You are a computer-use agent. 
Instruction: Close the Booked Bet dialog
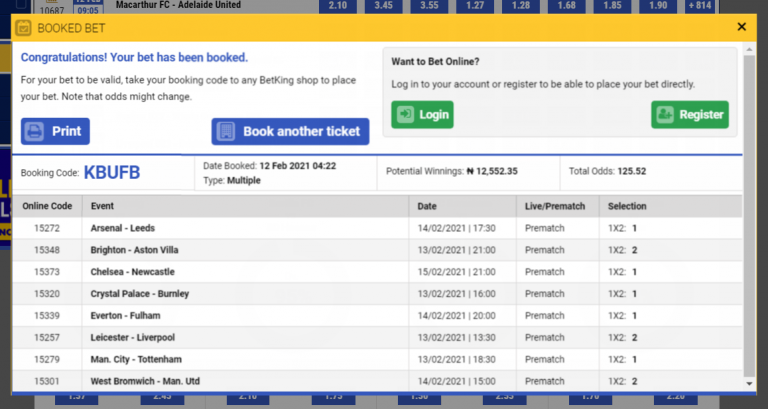(742, 27)
